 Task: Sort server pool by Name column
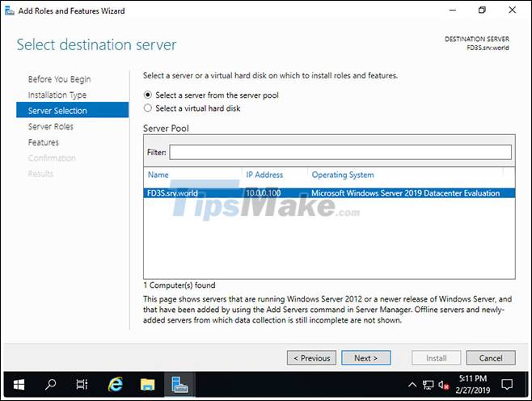[x=158, y=175]
